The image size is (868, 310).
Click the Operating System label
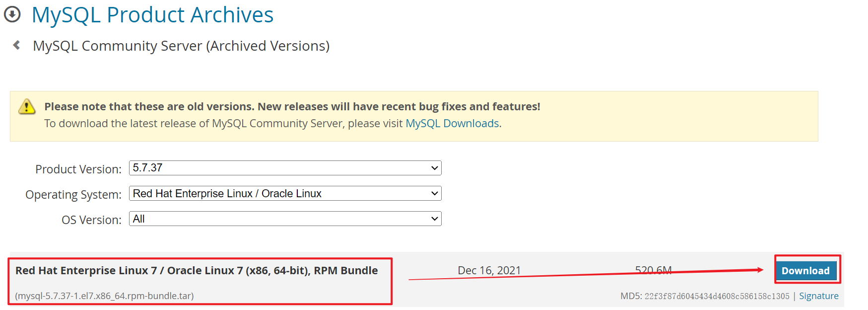(73, 195)
